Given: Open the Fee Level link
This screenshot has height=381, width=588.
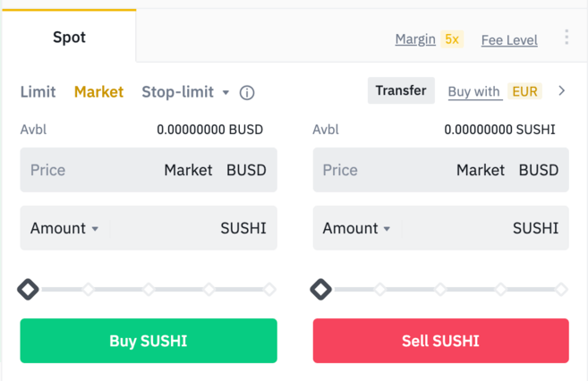Looking at the screenshot, I should pos(509,39).
